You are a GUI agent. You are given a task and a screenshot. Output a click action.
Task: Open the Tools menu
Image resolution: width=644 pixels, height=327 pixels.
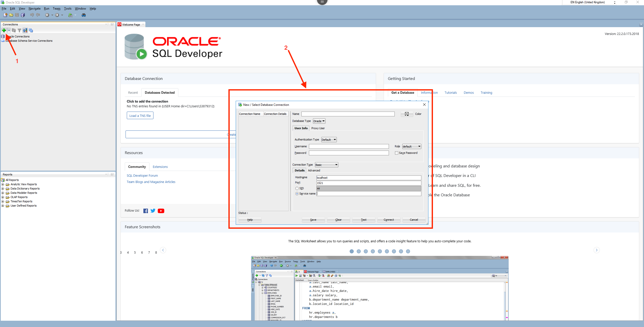click(x=68, y=9)
